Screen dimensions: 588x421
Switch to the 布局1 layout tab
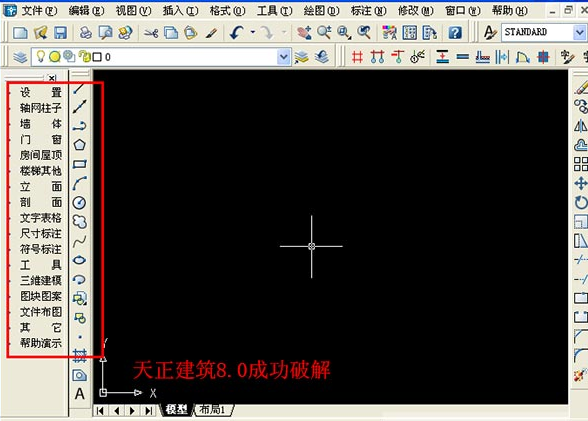click(x=213, y=410)
